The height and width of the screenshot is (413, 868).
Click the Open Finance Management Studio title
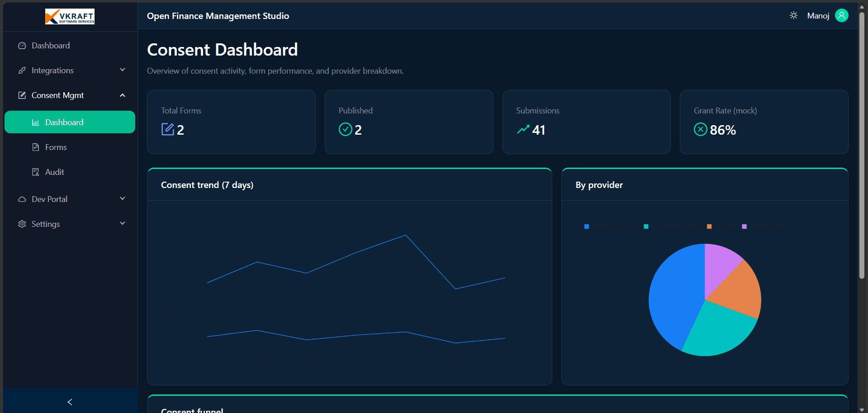[218, 16]
